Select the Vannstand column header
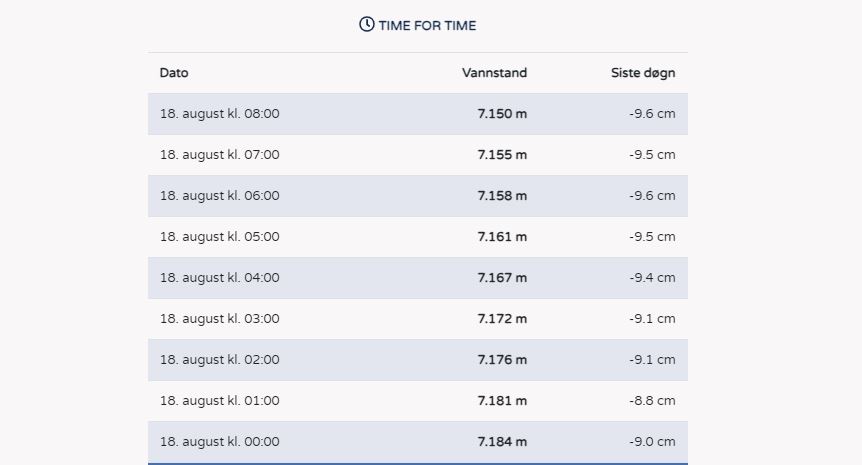 (x=494, y=73)
